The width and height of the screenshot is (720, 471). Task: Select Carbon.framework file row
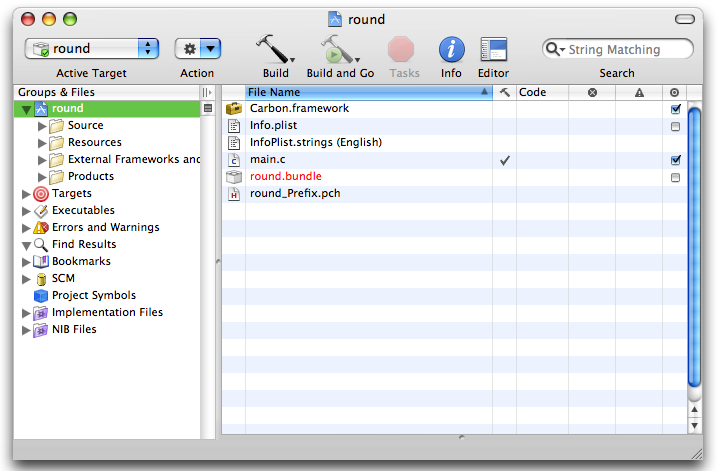tap(455, 109)
